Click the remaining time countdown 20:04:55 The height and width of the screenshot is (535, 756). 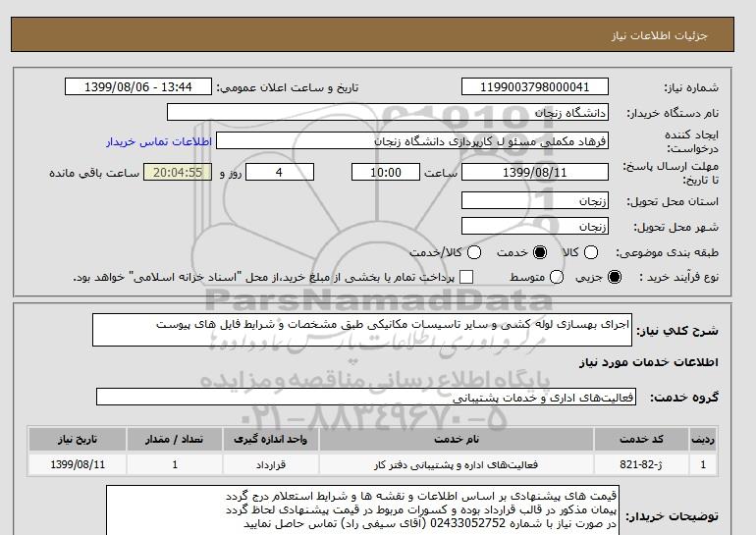point(178,172)
